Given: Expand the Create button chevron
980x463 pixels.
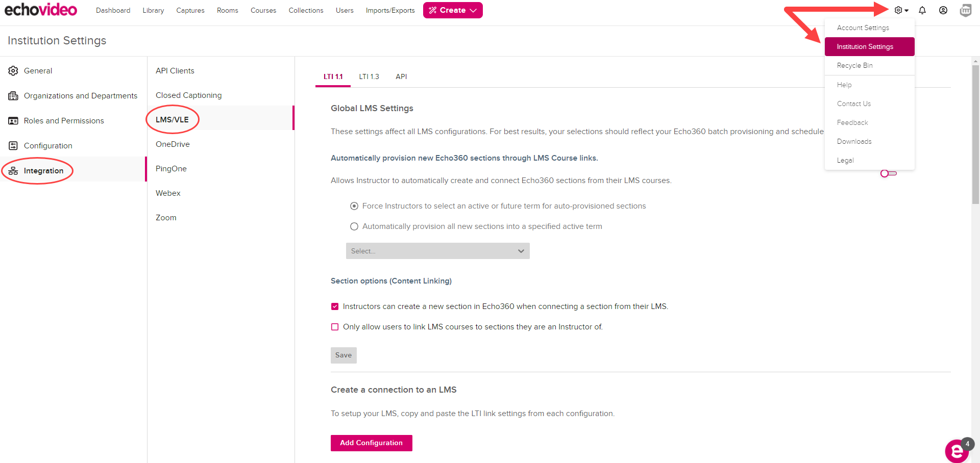Looking at the screenshot, I should point(473,10).
